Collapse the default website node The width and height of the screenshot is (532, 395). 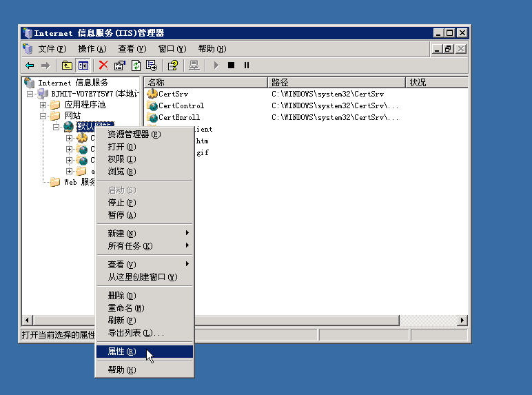pyautogui.click(x=57, y=128)
